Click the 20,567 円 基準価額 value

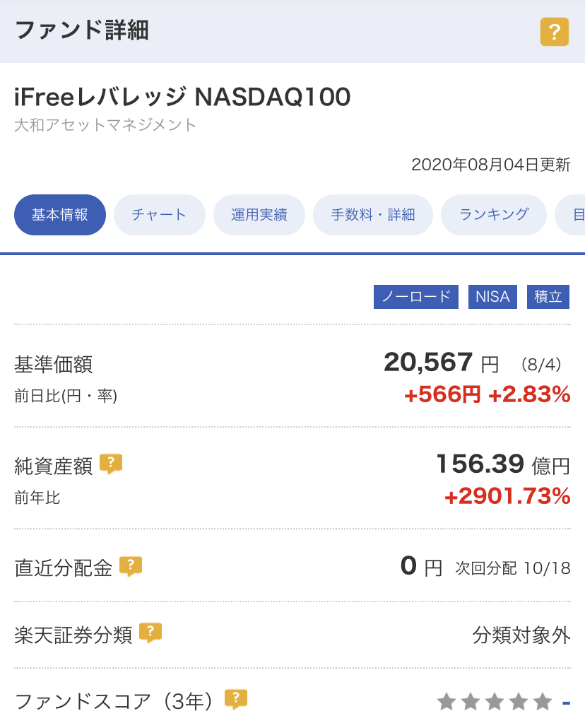coord(441,363)
